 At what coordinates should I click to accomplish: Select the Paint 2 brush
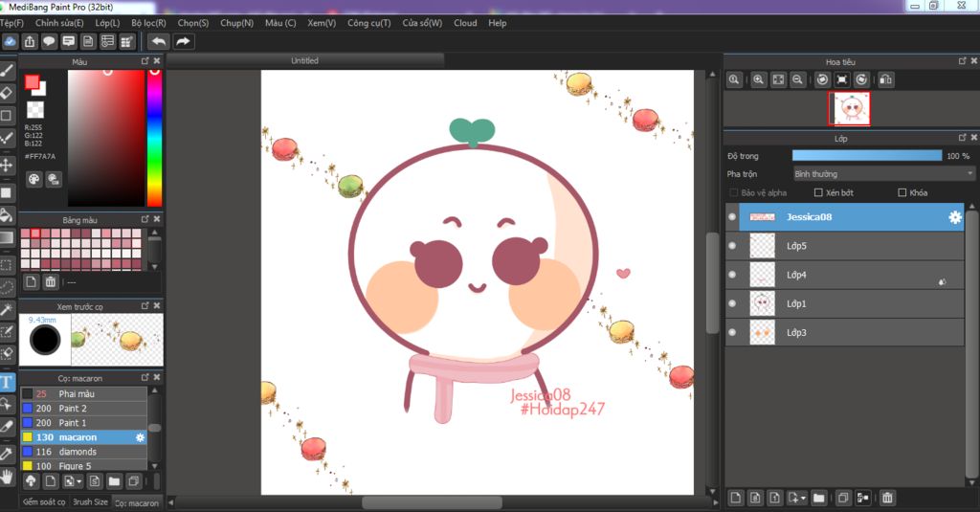pos(84,409)
